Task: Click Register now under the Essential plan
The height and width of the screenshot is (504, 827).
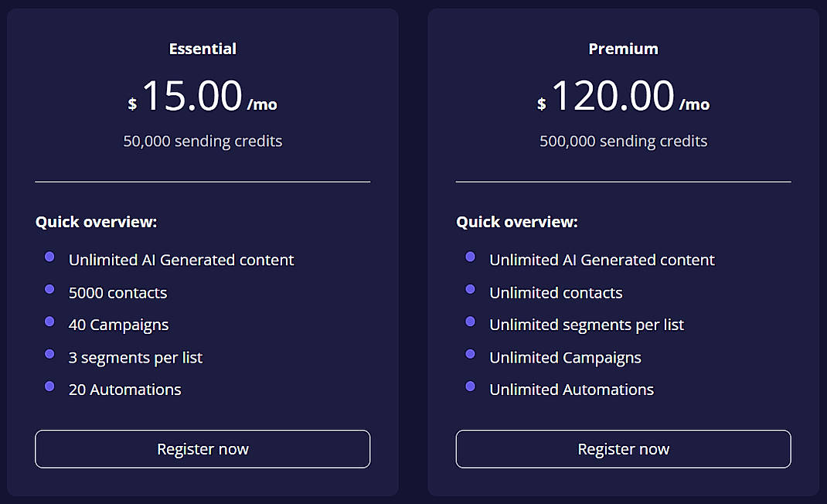Action: click(202, 448)
